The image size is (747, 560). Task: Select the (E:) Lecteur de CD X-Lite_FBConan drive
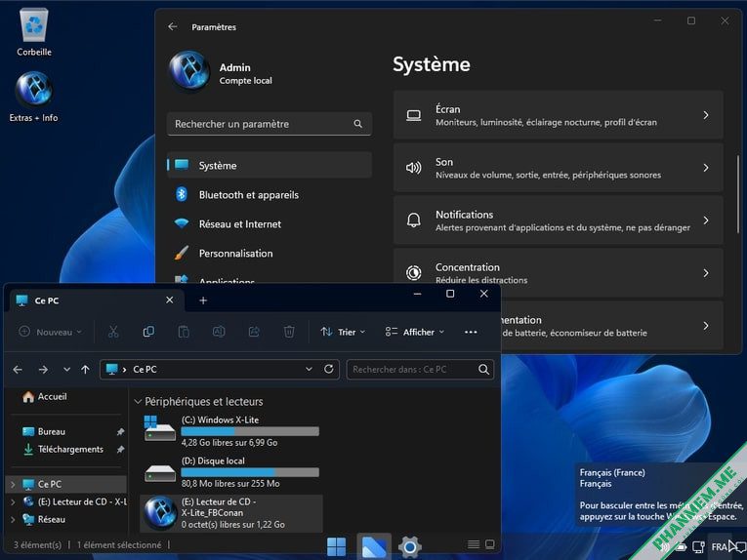point(231,513)
